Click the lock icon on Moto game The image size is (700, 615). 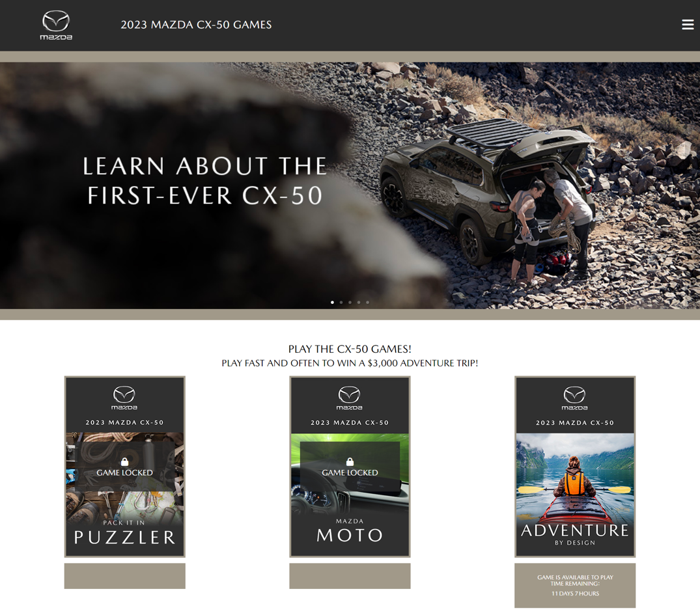click(x=350, y=461)
